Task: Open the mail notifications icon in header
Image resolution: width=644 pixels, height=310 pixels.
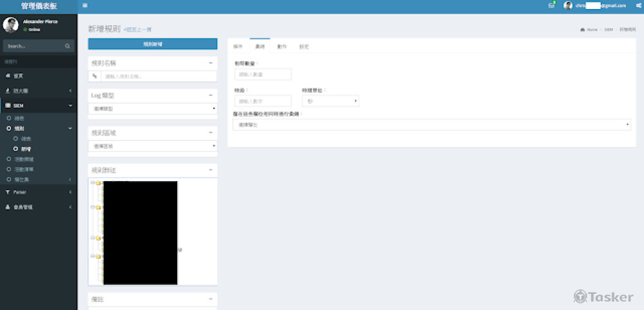Action: pyautogui.click(x=551, y=5)
